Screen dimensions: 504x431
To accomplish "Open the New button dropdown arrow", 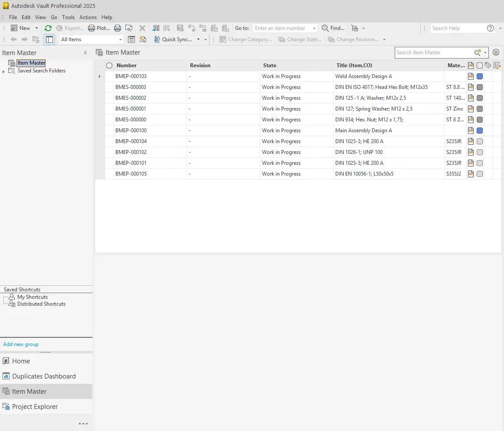I will [x=36, y=28].
